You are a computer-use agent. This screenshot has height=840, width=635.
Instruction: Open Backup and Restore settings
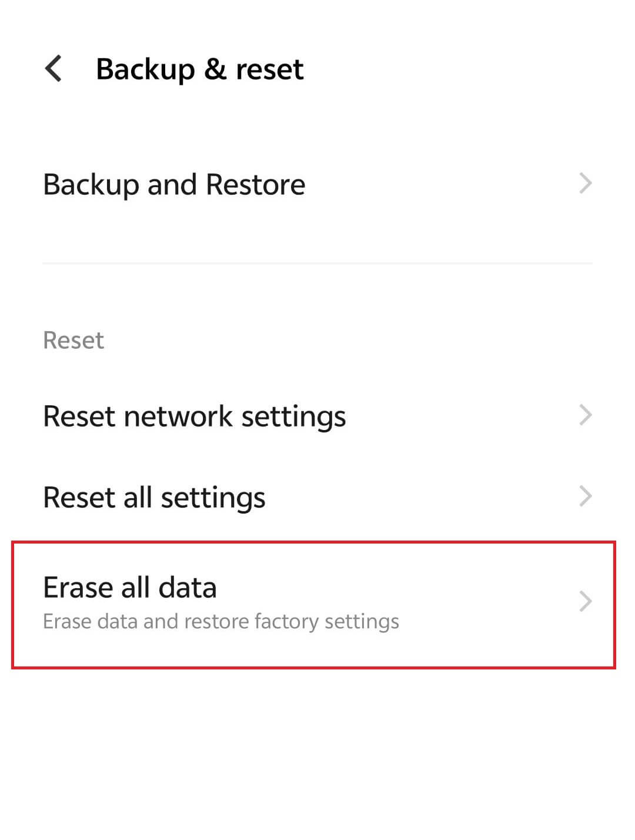173,184
